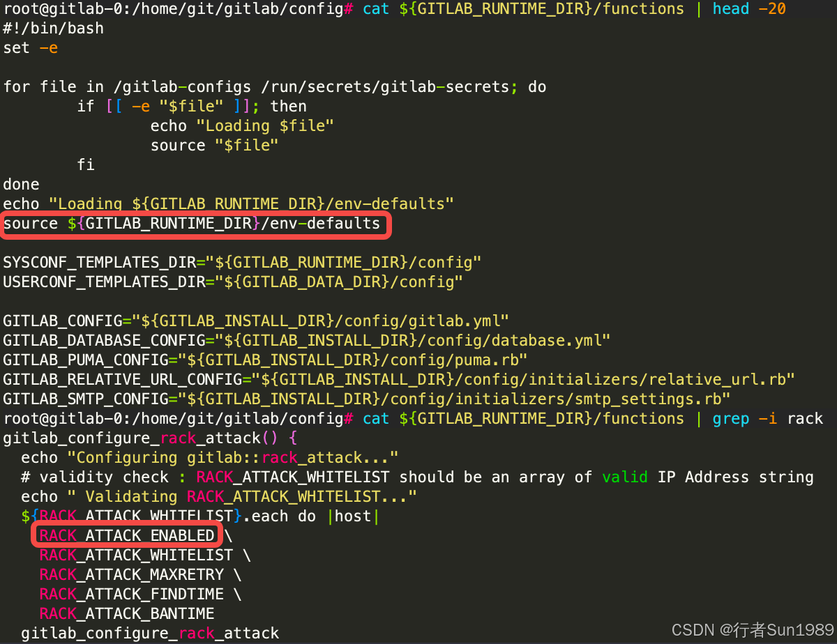Screen dimensions: 837x644
Task: Click the GITLAB_SMTP_CONFIG smtp_settings.rb line
Action: click(367, 399)
